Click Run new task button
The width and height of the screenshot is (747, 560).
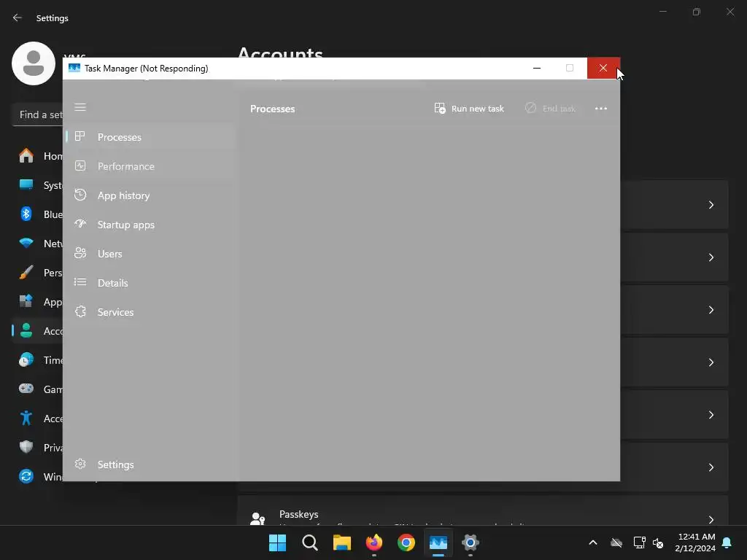point(469,109)
